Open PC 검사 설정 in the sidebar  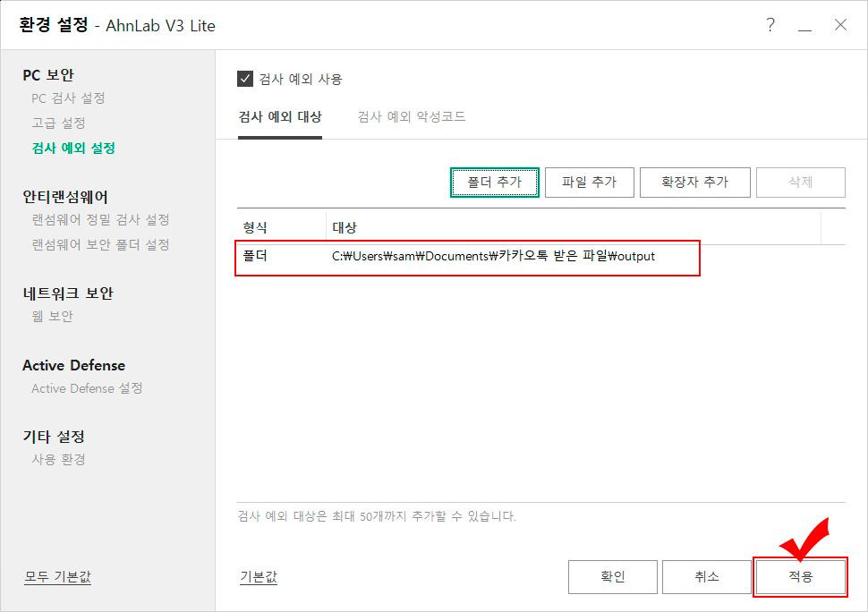(68, 98)
